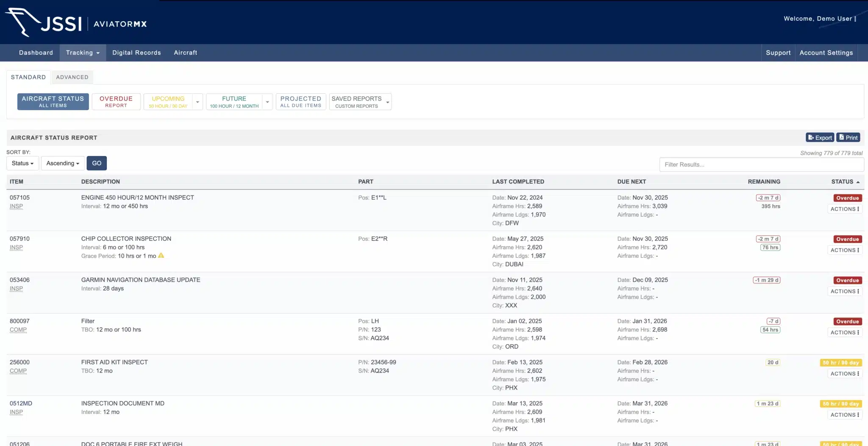The height and width of the screenshot is (446, 868).
Task: Open the Demo User menu dots
Action: [855, 19]
